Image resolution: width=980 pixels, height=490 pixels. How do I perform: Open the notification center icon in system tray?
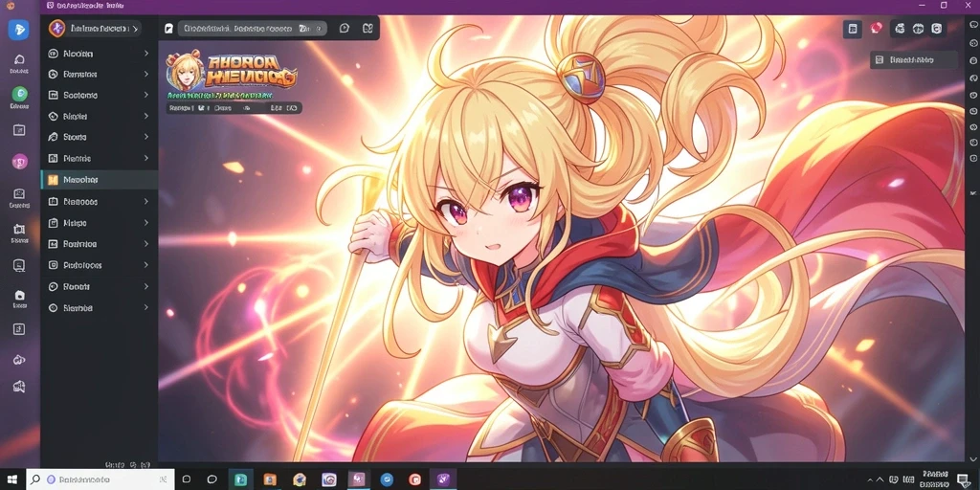(963, 479)
